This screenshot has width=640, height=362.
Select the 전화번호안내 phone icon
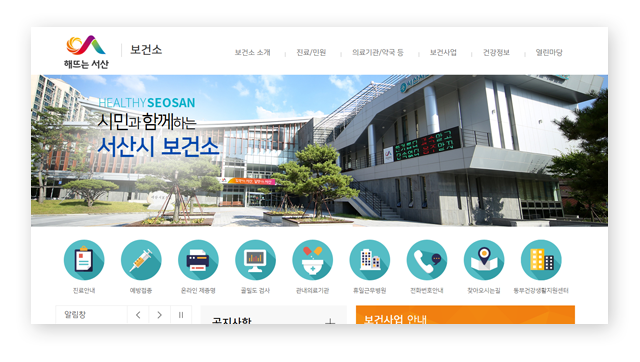427,260
